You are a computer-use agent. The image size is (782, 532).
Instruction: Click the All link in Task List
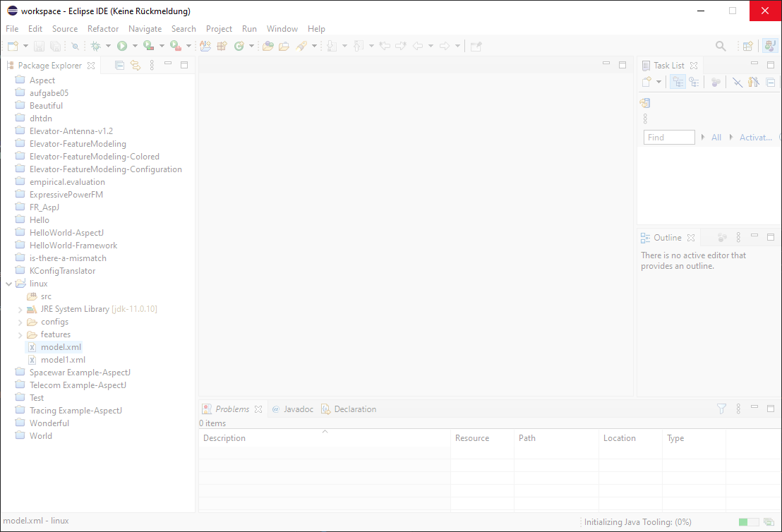pyautogui.click(x=716, y=137)
